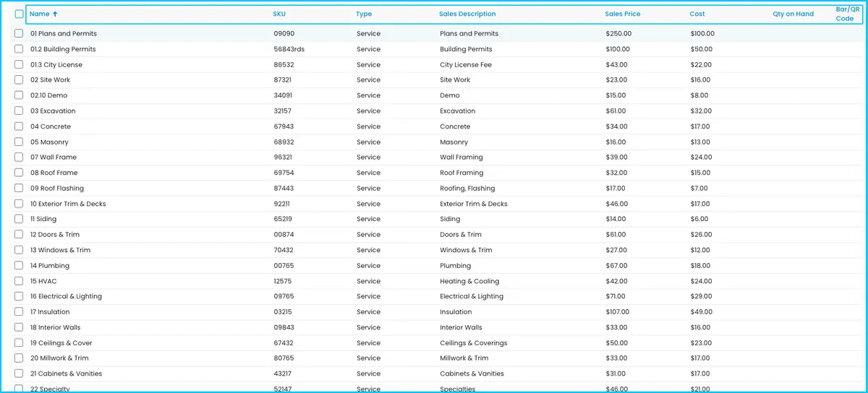Click the $6.00 Siding cost
Screen dimensions: 868x393
click(x=699, y=219)
